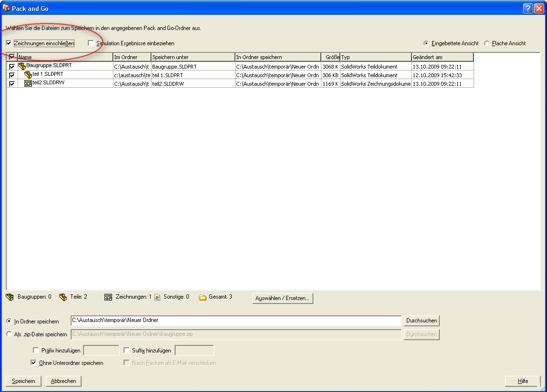This screenshot has width=547, height=392.
Task: Click the Zeichnungen drawings count icon
Action: click(108, 297)
